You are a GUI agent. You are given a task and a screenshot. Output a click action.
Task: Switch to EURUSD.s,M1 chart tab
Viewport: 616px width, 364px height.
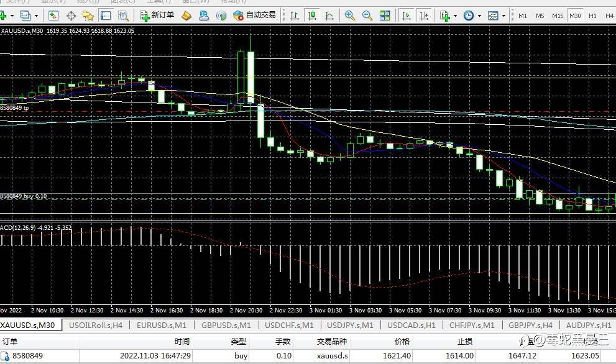coord(161,325)
